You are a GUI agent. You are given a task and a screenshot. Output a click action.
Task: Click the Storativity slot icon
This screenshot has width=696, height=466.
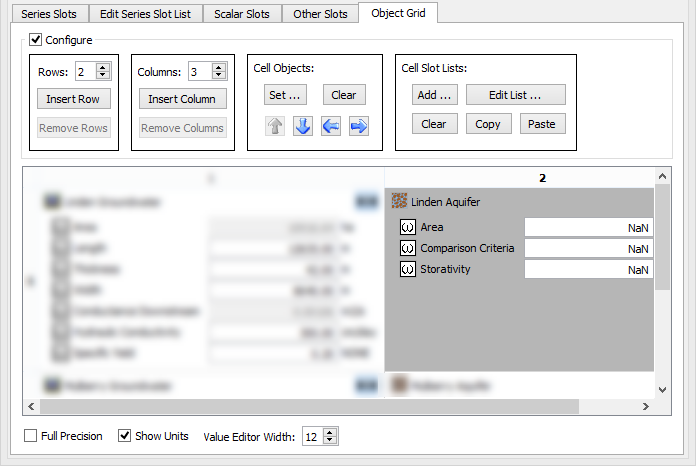(408, 269)
